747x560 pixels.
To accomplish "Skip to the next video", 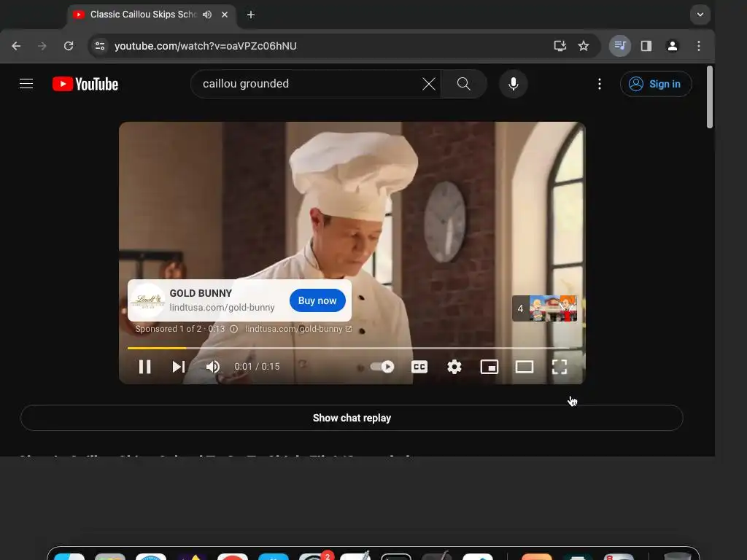I will click(179, 367).
